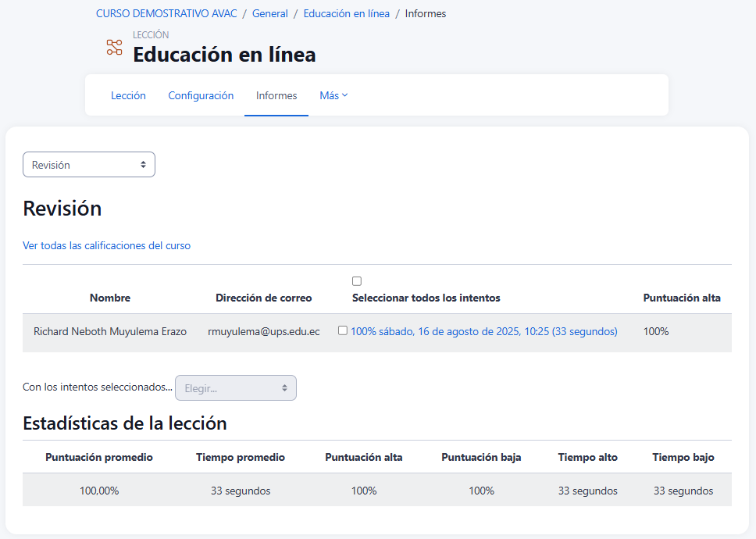Click the 'General' breadcrumb link
The width and height of the screenshot is (756, 539).
click(x=270, y=14)
